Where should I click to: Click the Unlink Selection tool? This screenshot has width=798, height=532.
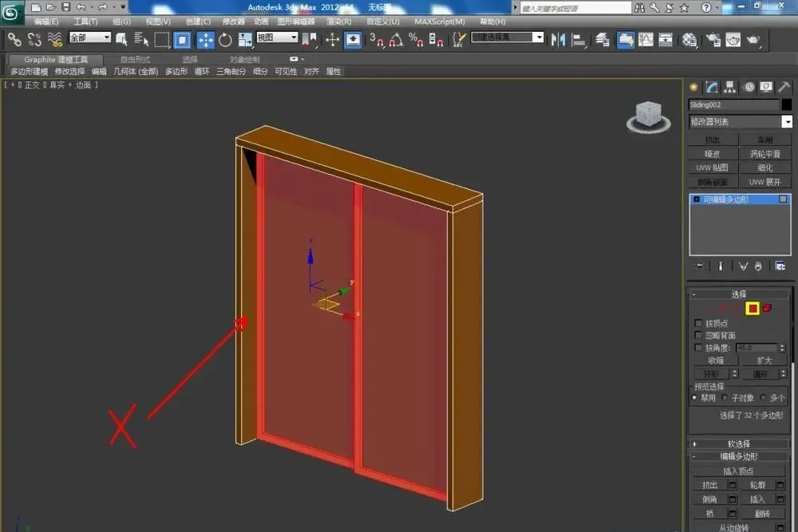click(34, 39)
